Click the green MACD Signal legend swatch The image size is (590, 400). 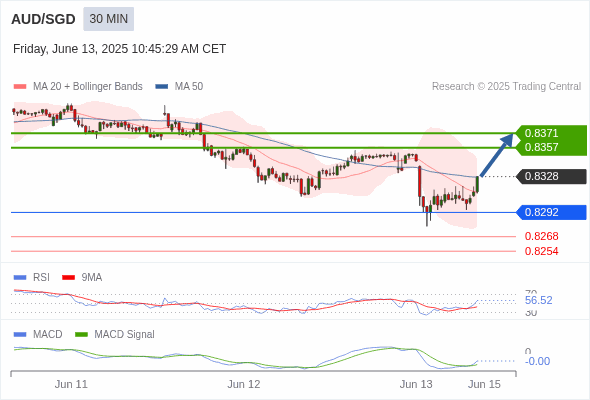(x=81, y=335)
